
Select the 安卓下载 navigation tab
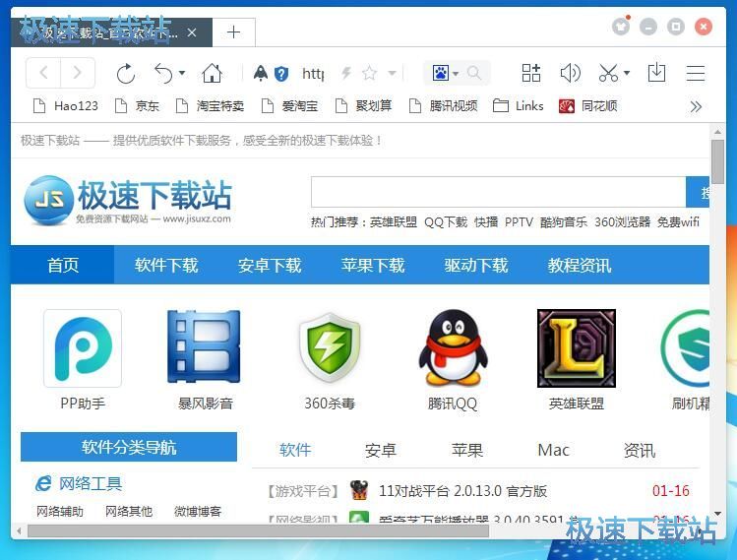tap(270, 265)
